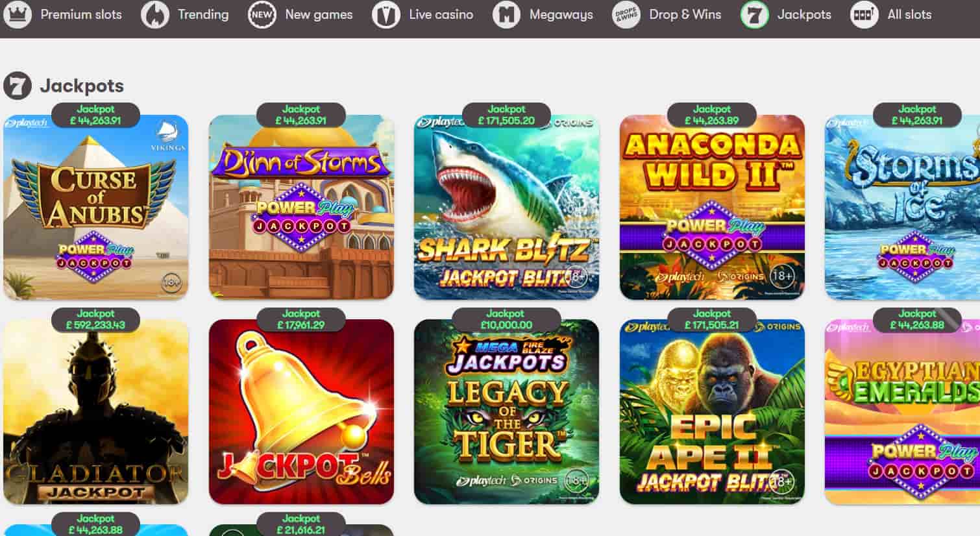Click the Jackpots 7 icon in navigation
The width and height of the screenshot is (980, 536).
[754, 14]
